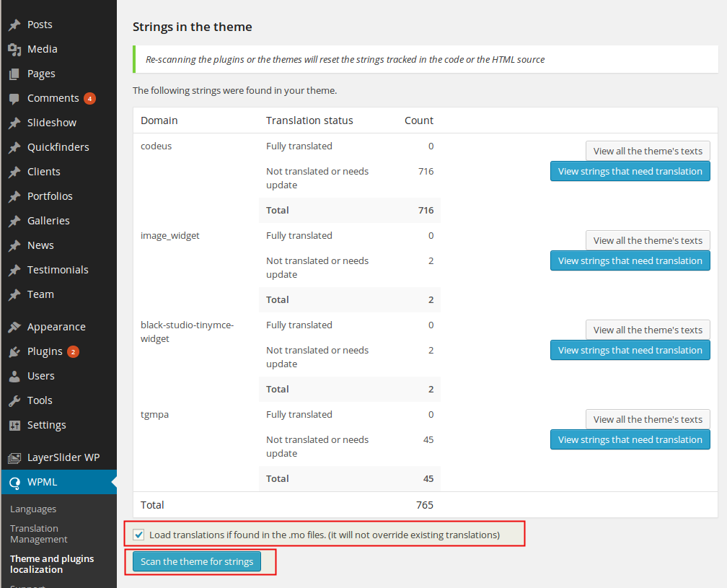View all the theme's texts for tgmpa
This screenshot has height=588, width=727.
(648, 420)
